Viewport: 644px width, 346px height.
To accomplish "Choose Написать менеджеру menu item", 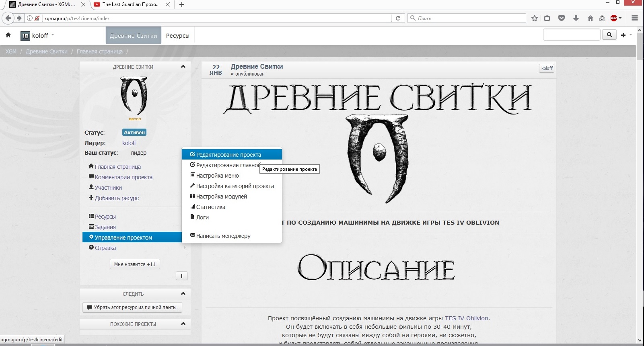I will [232, 236].
